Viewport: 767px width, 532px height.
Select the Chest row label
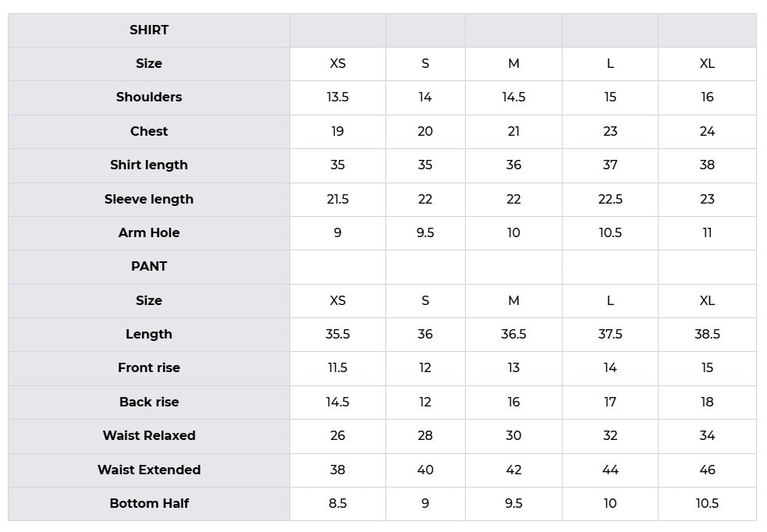click(x=149, y=132)
